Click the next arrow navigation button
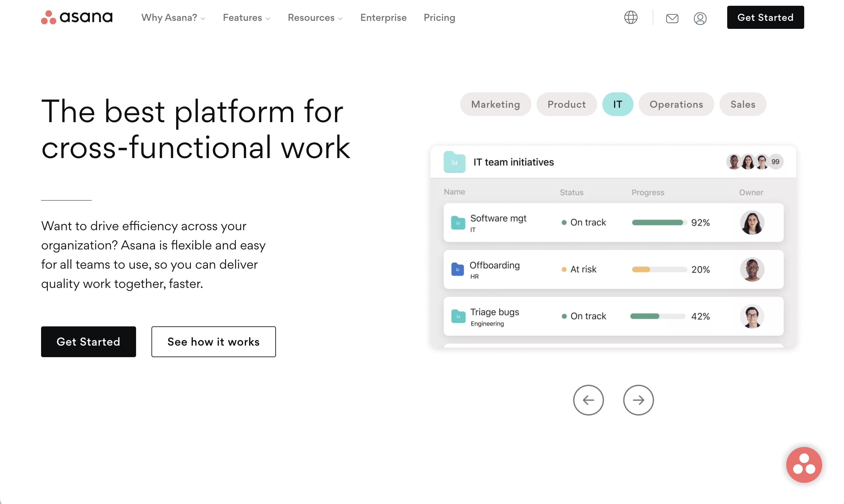844x504 pixels. pyautogui.click(x=638, y=400)
